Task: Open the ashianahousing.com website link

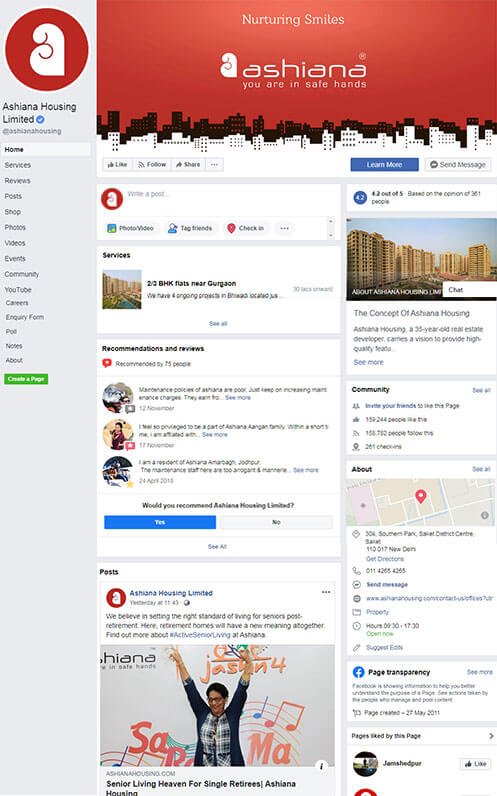Action: click(x=429, y=598)
